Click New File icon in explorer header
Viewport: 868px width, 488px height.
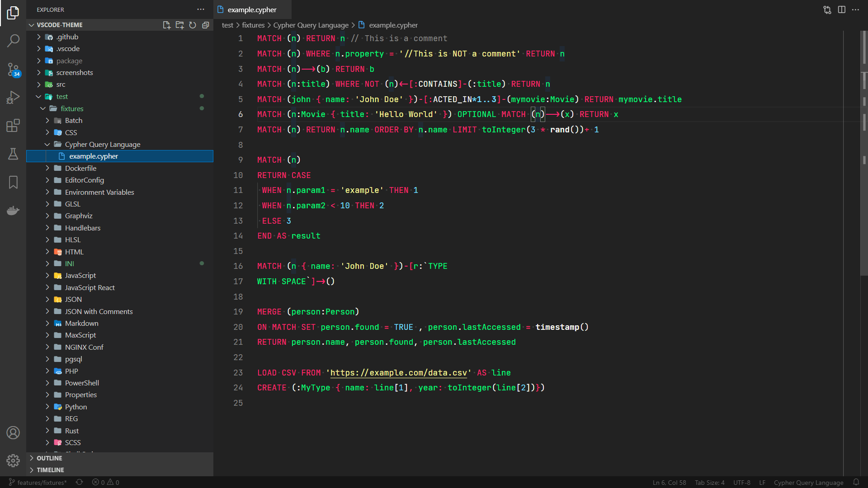tap(166, 25)
